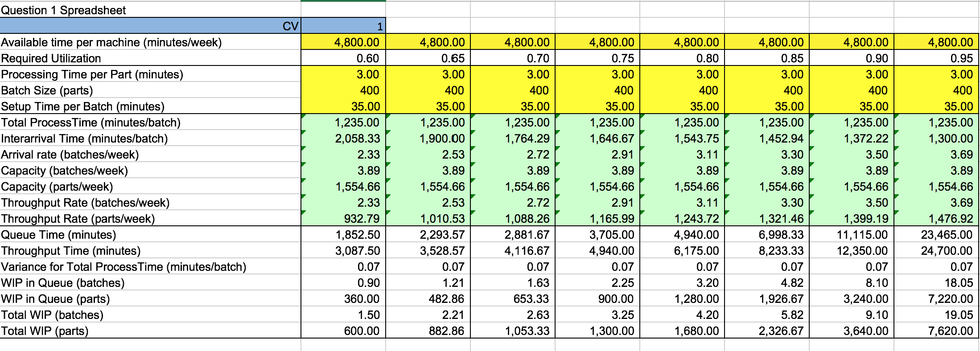Click Required Utilization value 0.60

(x=368, y=58)
